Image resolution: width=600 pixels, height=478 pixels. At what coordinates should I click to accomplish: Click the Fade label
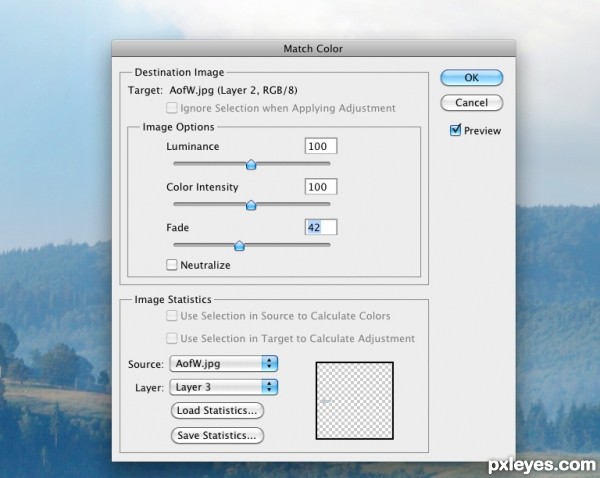(178, 228)
